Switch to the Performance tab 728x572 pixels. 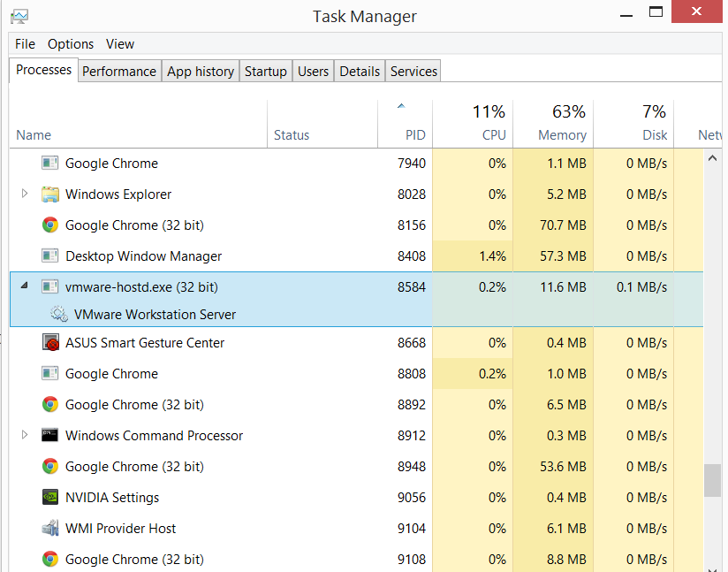point(119,71)
